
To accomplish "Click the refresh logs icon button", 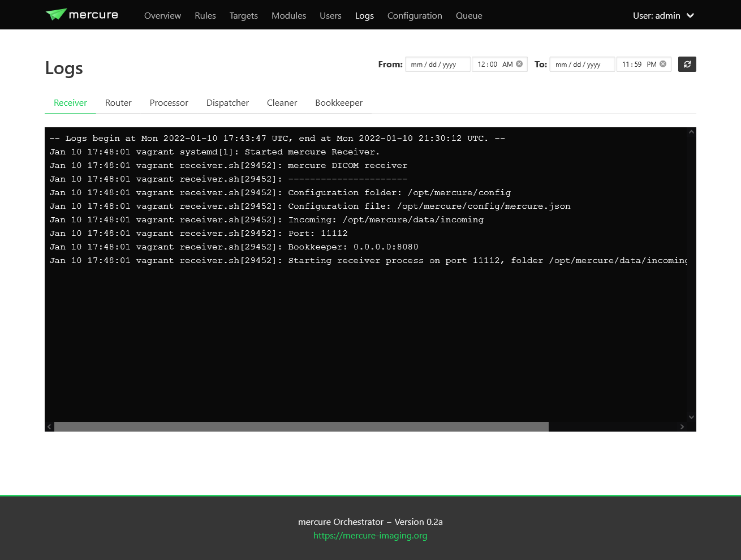I will [687, 64].
